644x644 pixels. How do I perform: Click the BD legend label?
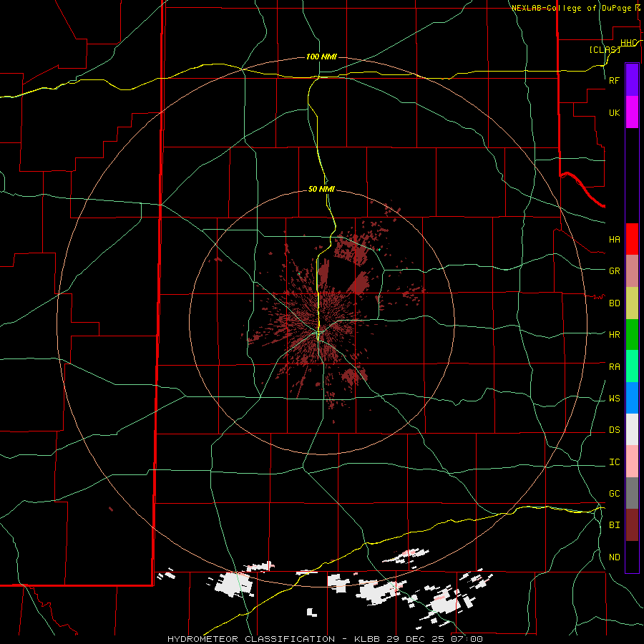(614, 303)
